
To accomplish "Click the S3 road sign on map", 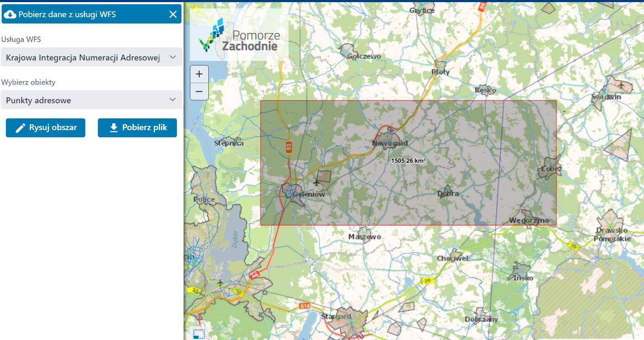I will (x=289, y=146).
